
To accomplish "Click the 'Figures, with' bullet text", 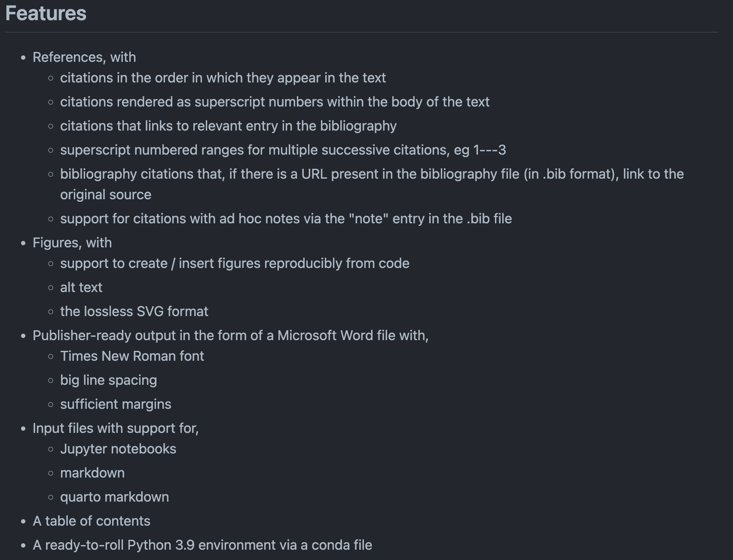I will click(72, 243).
